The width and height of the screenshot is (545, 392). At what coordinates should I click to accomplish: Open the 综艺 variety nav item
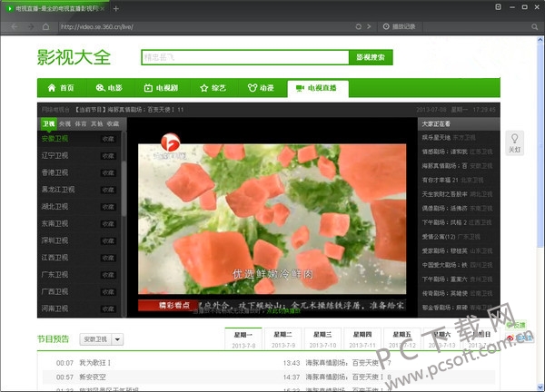coord(213,88)
